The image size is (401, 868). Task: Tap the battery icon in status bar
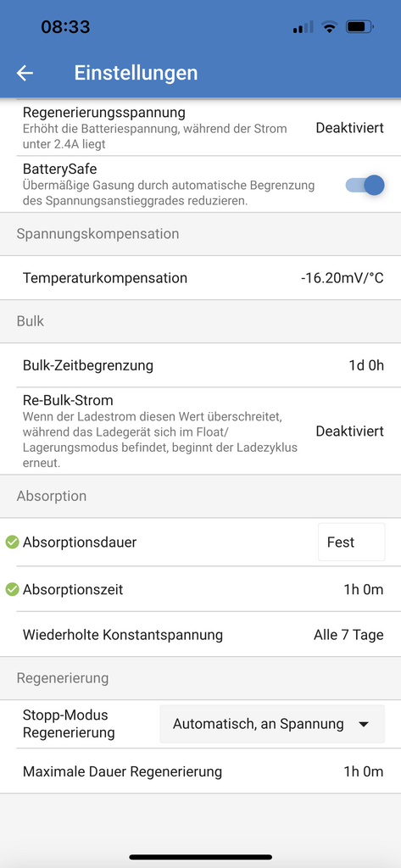(360, 26)
